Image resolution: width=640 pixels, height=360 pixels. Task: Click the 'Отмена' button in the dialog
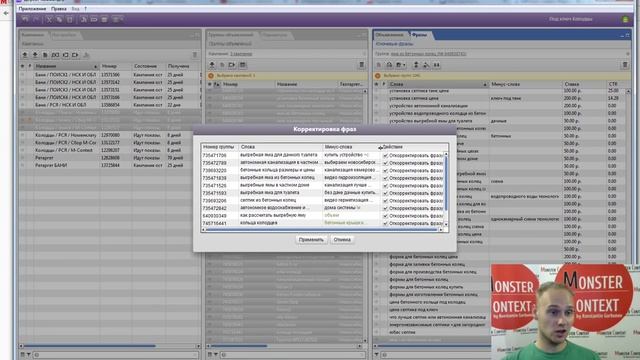click(x=342, y=240)
